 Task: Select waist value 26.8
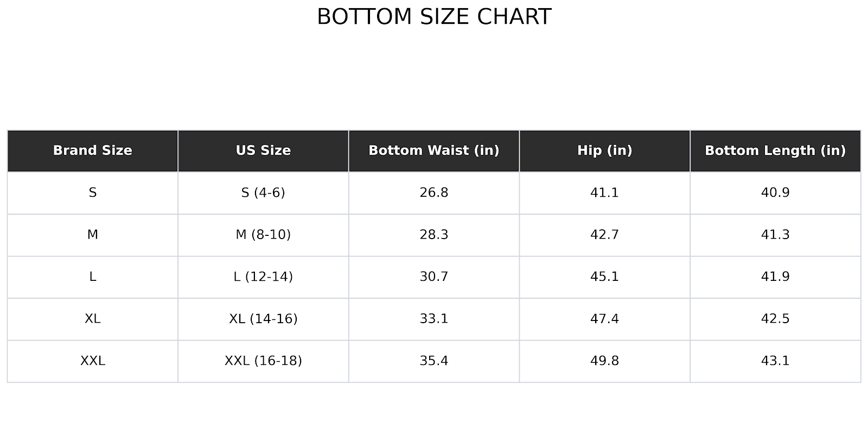tap(434, 192)
